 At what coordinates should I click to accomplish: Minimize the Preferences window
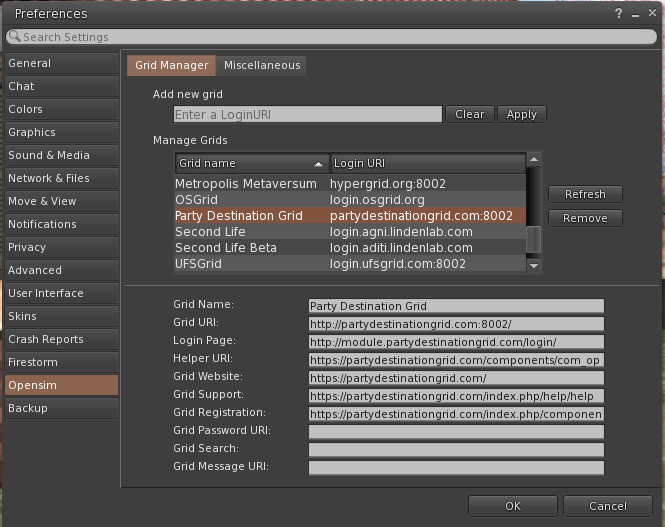635,14
